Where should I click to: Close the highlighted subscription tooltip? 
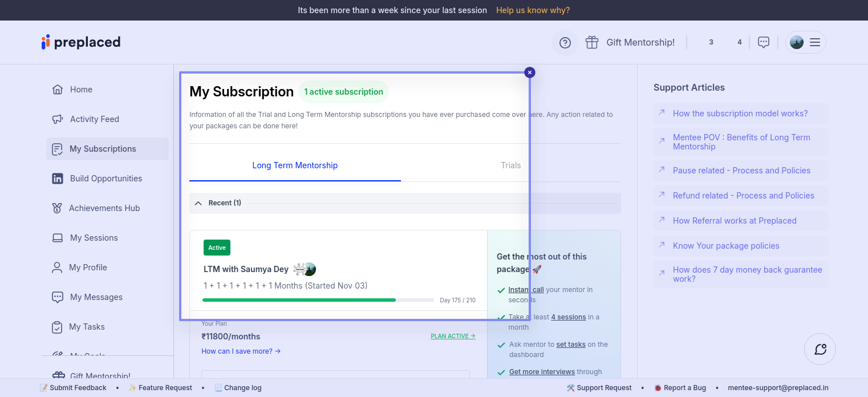point(530,72)
